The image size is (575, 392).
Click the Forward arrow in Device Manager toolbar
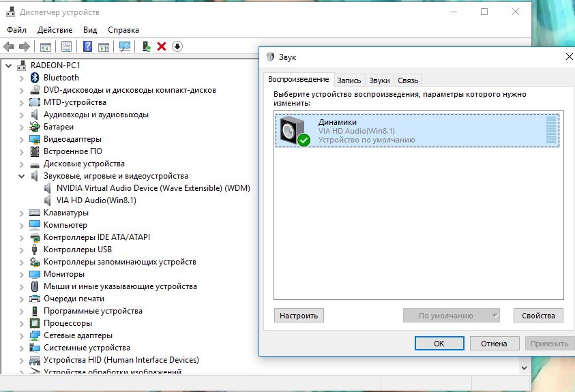24,46
